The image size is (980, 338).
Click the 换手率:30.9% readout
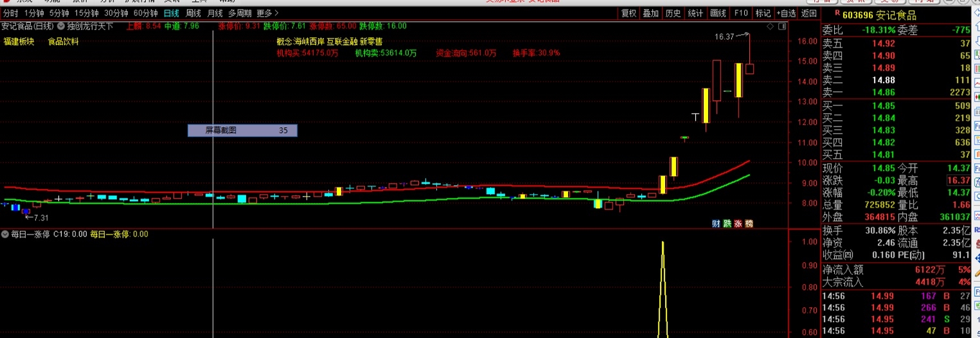click(x=536, y=53)
